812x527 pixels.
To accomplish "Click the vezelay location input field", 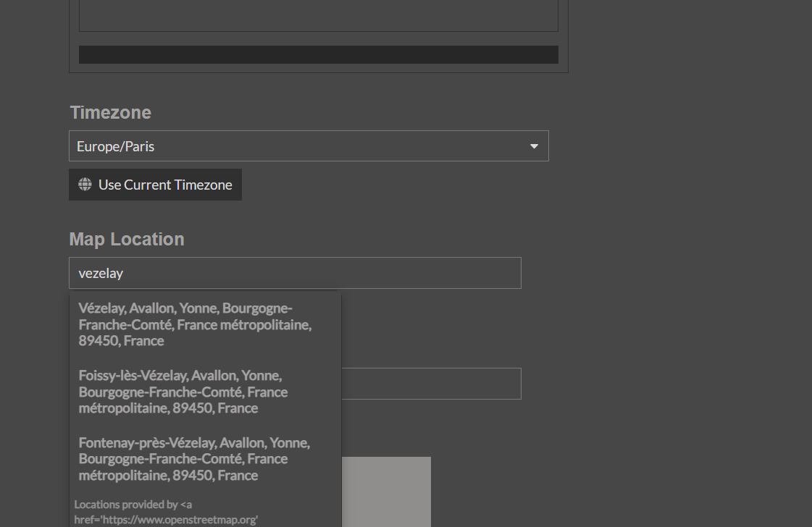I will click(x=295, y=273).
